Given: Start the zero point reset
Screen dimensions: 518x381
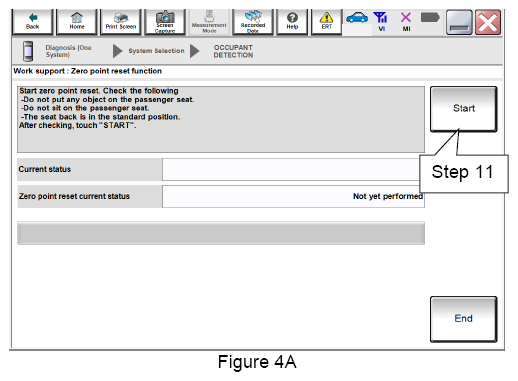Looking at the screenshot, I should [x=463, y=109].
